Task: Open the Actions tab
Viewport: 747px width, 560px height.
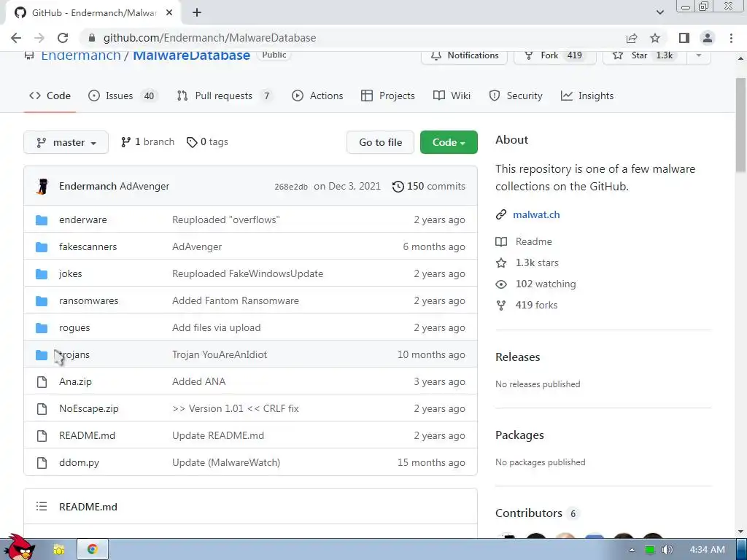Action: point(317,96)
